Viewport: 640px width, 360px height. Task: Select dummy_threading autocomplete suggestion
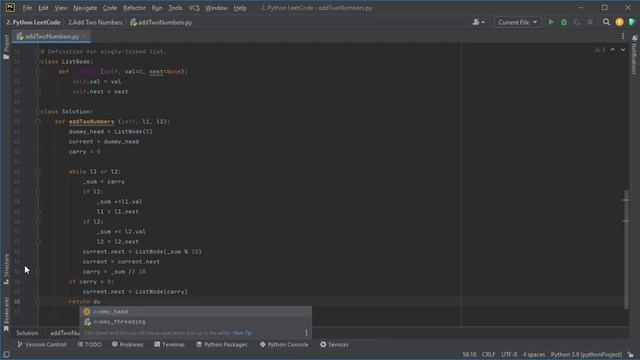[x=196, y=322]
